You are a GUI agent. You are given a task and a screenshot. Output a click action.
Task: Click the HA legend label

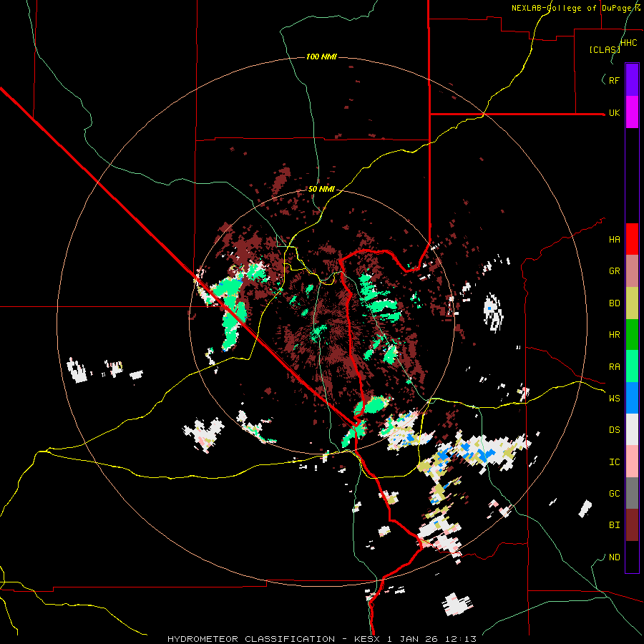(x=614, y=240)
